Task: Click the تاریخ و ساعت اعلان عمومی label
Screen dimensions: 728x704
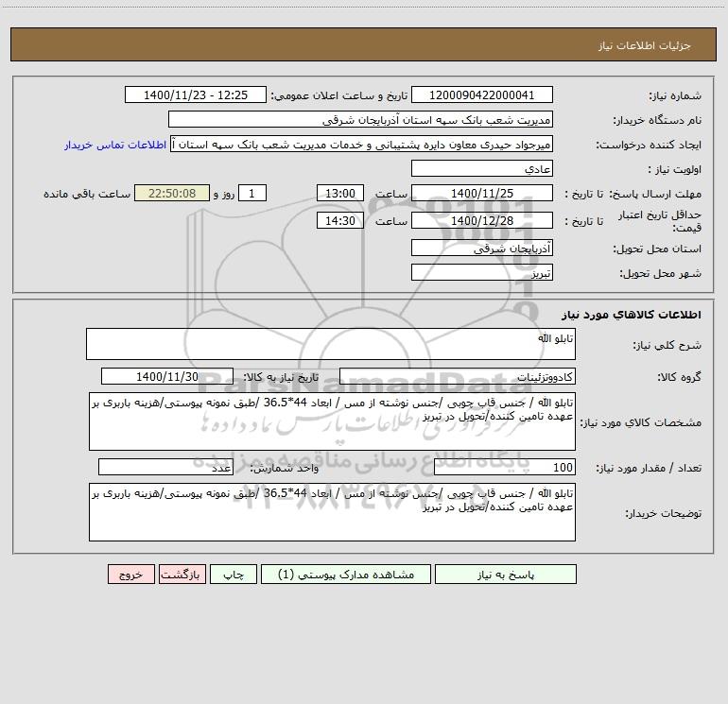Action: [339, 95]
